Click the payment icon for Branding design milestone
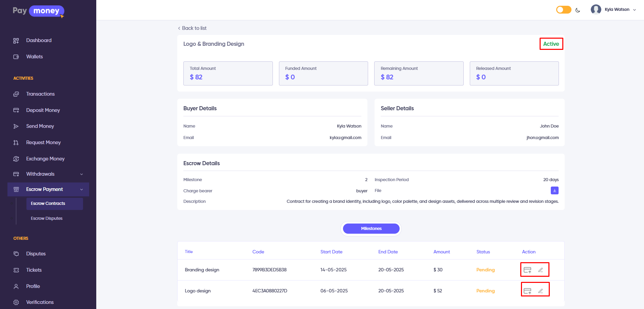Viewport: 644px width, 309px height. click(x=527, y=270)
